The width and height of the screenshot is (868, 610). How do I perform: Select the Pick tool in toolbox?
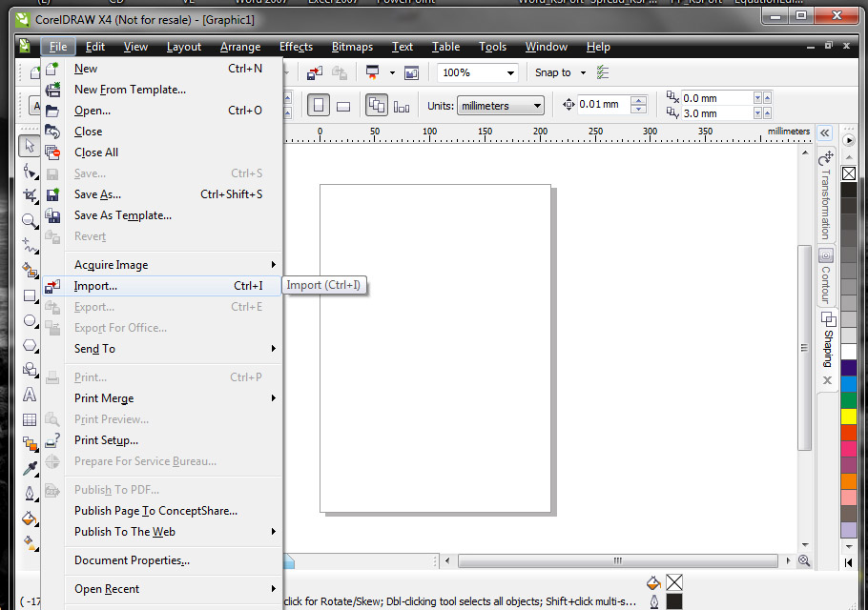click(x=30, y=146)
